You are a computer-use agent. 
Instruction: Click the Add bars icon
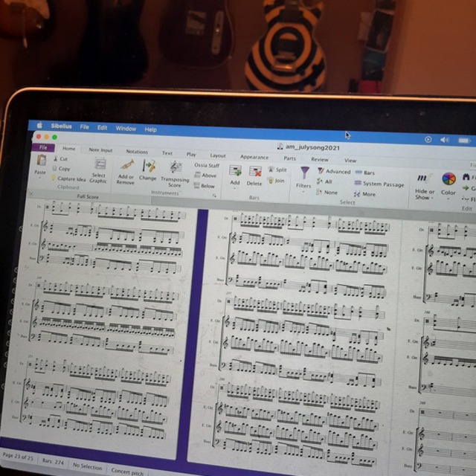point(235,171)
